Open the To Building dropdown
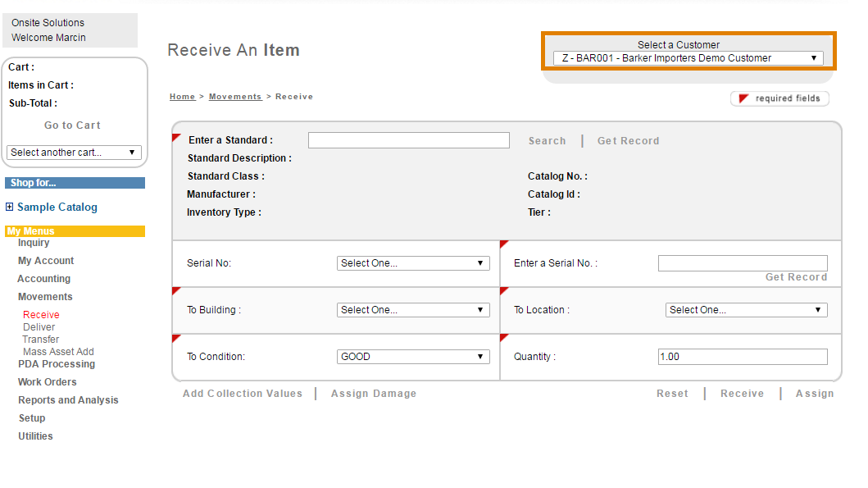This screenshot has width=868, height=488. (x=413, y=310)
